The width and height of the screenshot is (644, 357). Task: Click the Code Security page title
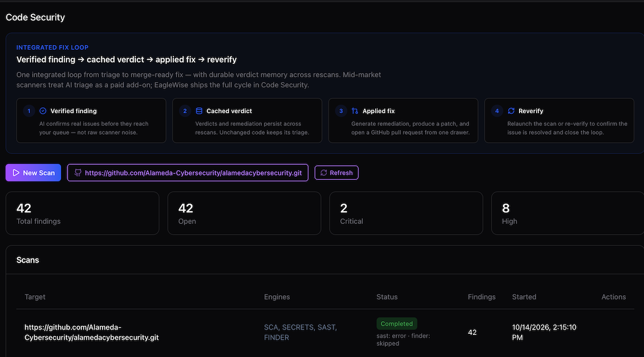(x=35, y=17)
